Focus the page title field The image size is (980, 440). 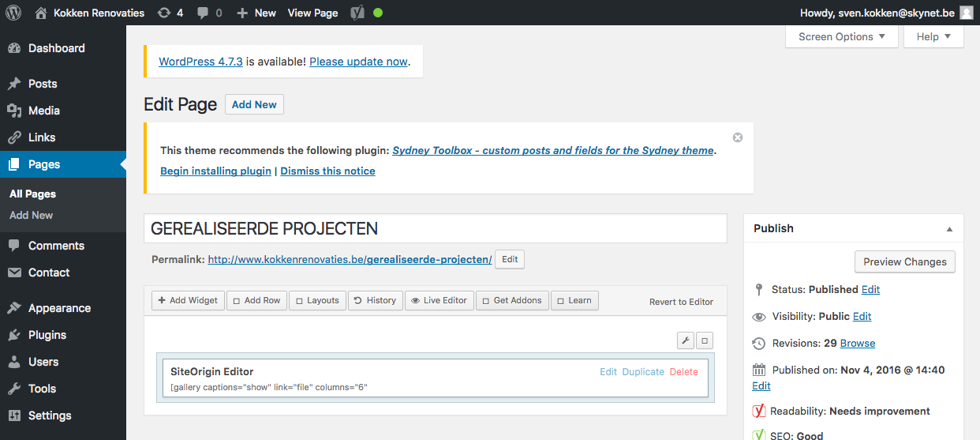[435, 228]
